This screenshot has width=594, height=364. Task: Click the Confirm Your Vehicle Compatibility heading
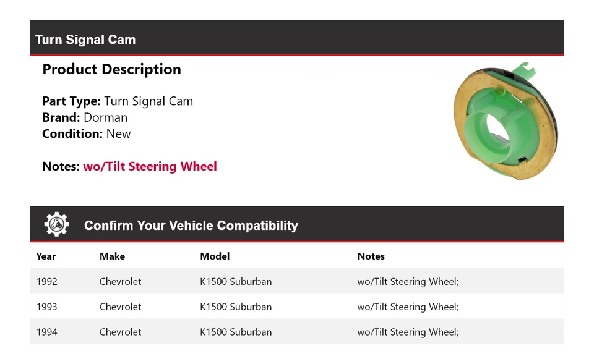tap(191, 226)
